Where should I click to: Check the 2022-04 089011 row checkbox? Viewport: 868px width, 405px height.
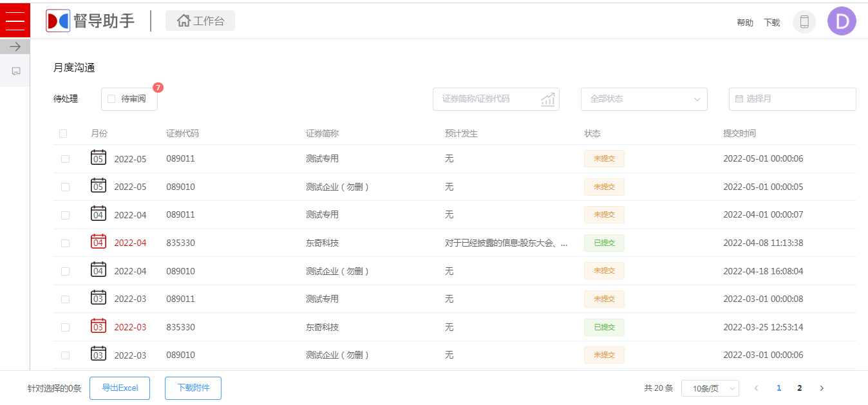(x=65, y=215)
